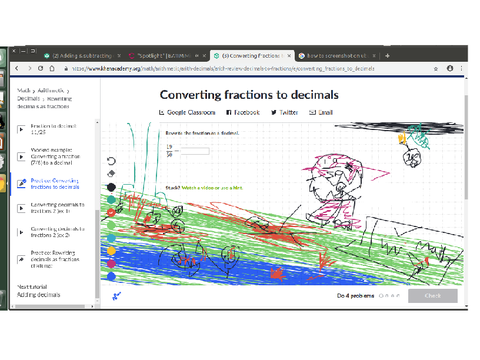Click the page vertical scrollbar
480x360 pixels.
[x=466, y=147]
